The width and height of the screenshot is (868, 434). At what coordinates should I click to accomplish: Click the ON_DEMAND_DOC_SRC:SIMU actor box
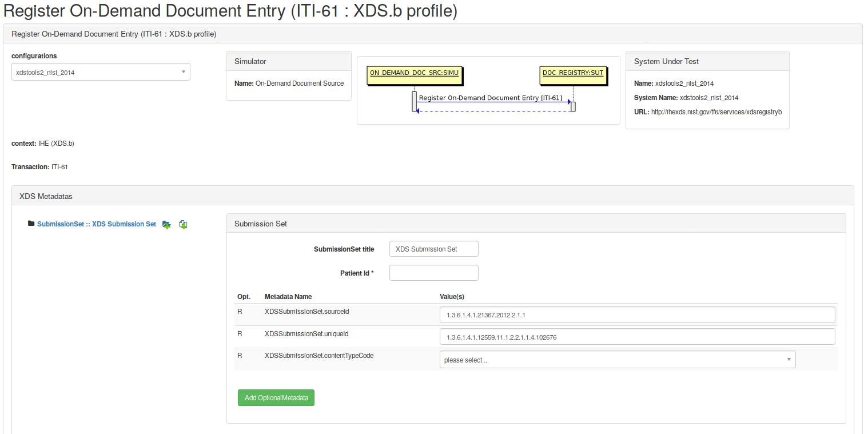click(414, 74)
